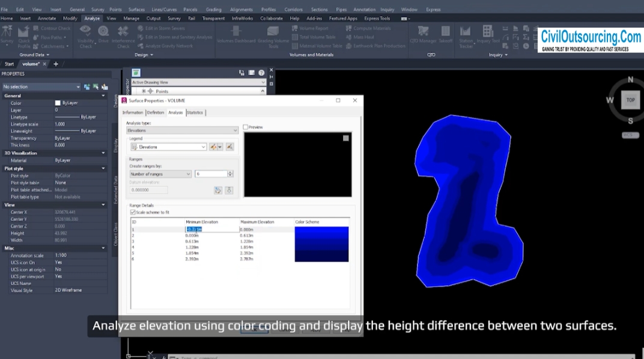Screen dimensions: 644x359
Task: Select the 0.613m maximum elevation cell
Action: point(246,236)
